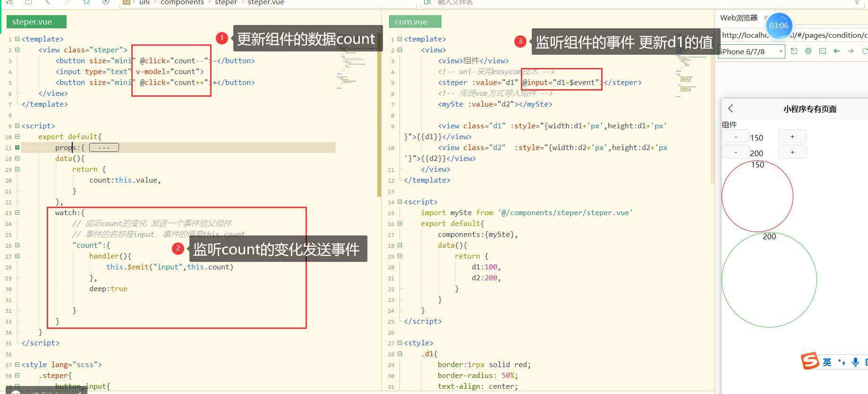Collapse the template block in com.vue
Viewport: 868px width, 394px height.
pos(400,39)
